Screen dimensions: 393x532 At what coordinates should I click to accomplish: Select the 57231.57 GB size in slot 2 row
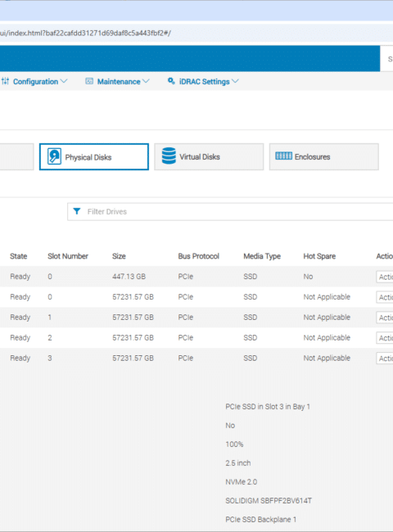coord(133,337)
